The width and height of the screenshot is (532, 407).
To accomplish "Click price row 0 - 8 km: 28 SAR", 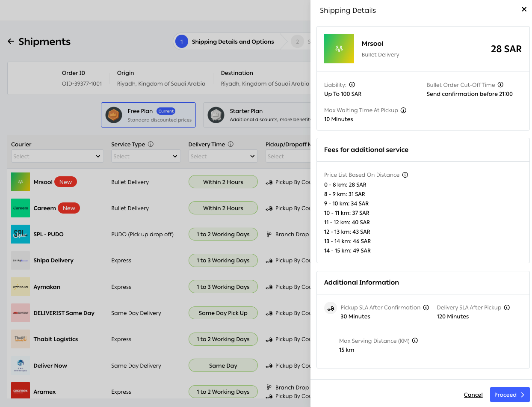I will (x=345, y=184).
